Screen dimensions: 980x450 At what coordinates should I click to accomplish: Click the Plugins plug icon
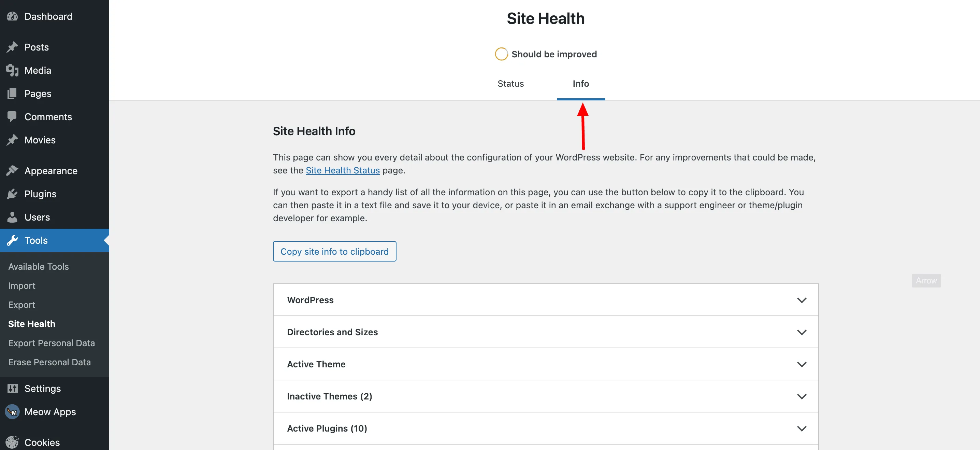point(12,194)
